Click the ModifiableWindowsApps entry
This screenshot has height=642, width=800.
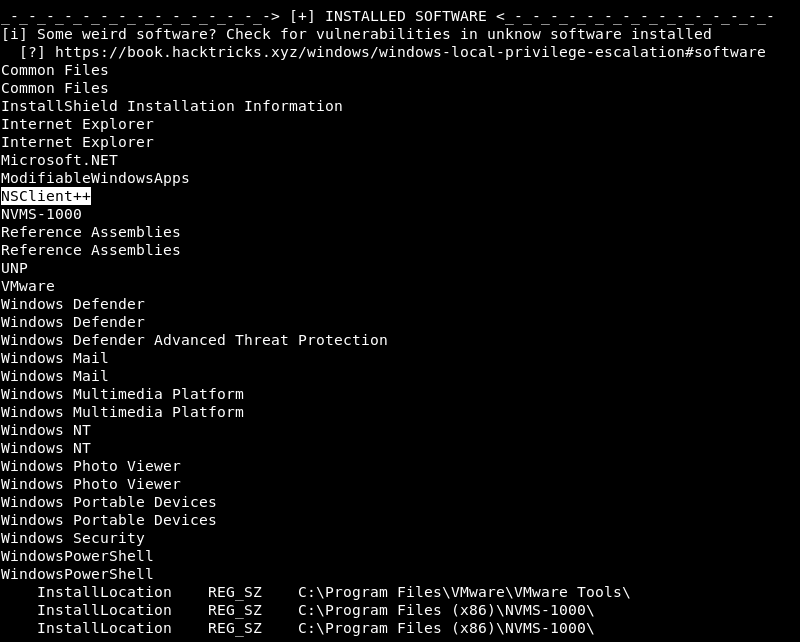(x=95, y=178)
